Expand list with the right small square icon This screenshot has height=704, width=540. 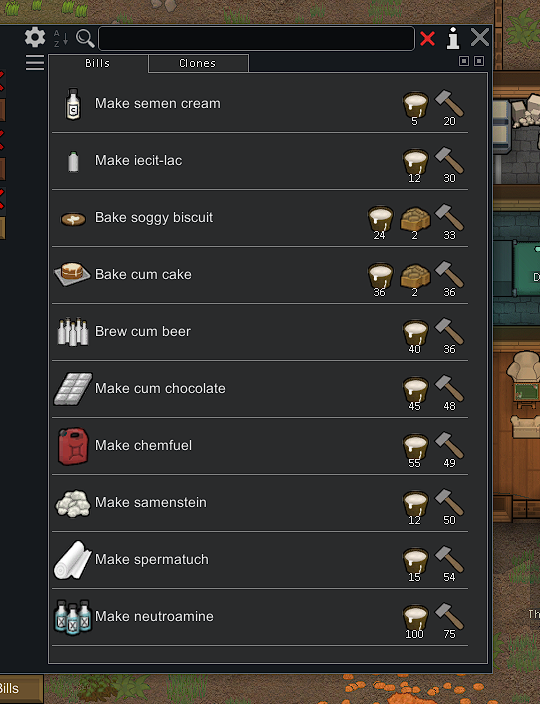coord(479,61)
